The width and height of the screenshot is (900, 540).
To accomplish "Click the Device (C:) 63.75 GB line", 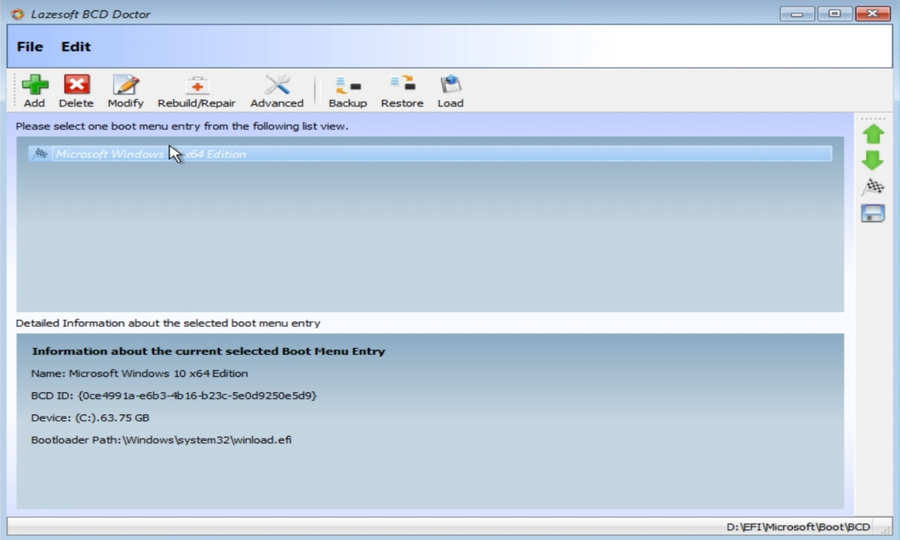I will pyautogui.click(x=90, y=418).
